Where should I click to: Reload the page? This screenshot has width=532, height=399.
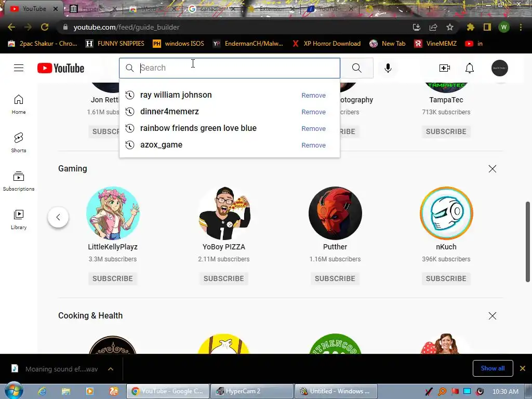pyautogui.click(x=45, y=27)
